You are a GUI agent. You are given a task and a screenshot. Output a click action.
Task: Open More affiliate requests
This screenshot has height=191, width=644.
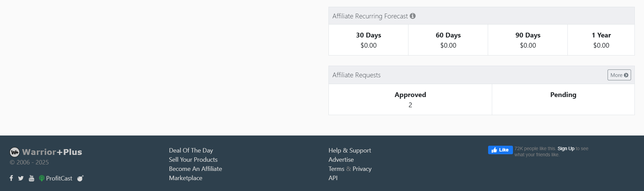(619, 75)
